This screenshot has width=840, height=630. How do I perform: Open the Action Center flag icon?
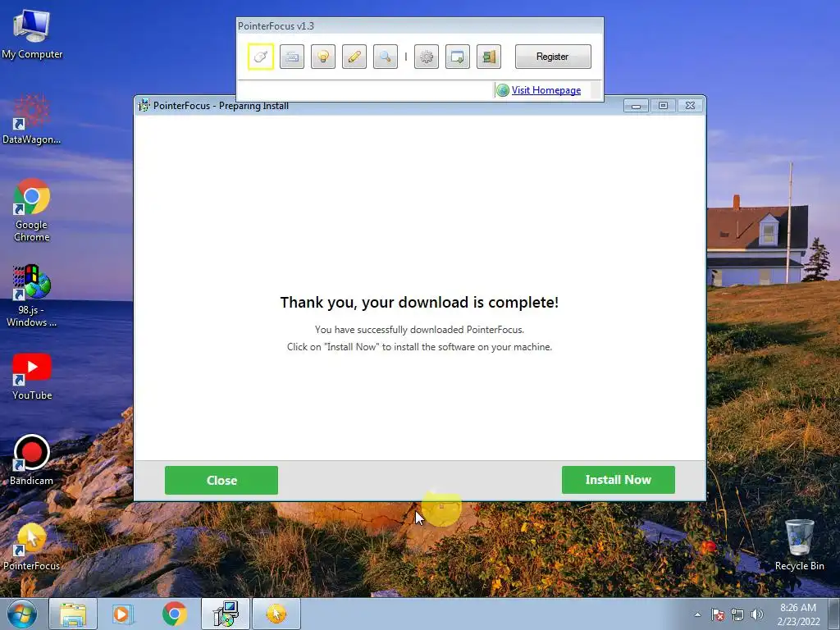point(718,614)
